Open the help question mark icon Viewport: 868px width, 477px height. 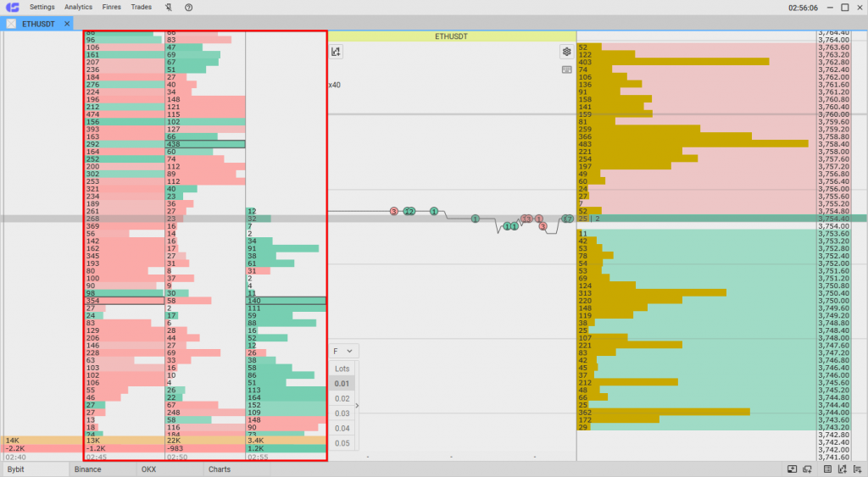(x=188, y=7)
